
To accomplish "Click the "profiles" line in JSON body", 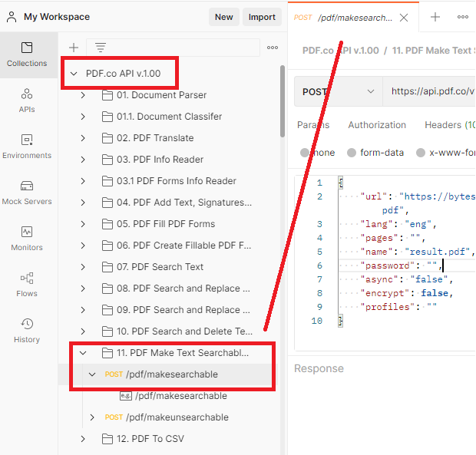I will [x=398, y=307].
